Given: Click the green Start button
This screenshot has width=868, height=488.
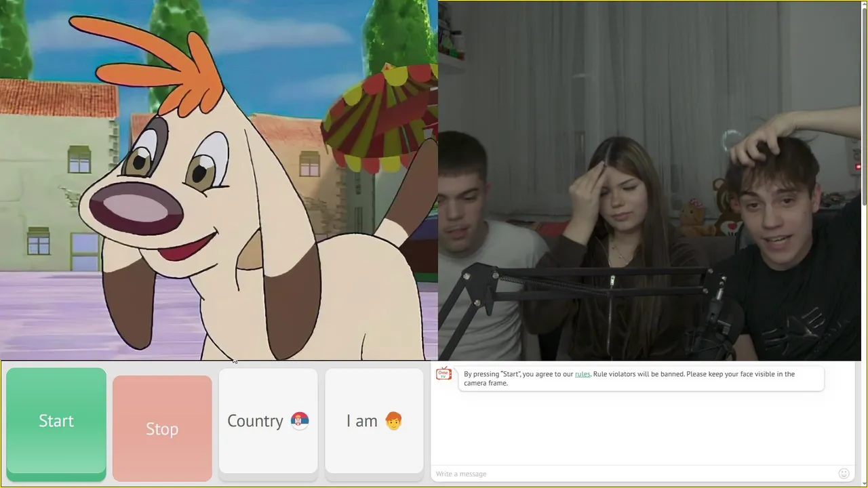Looking at the screenshot, I should pyautogui.click(x=56, y=421).
